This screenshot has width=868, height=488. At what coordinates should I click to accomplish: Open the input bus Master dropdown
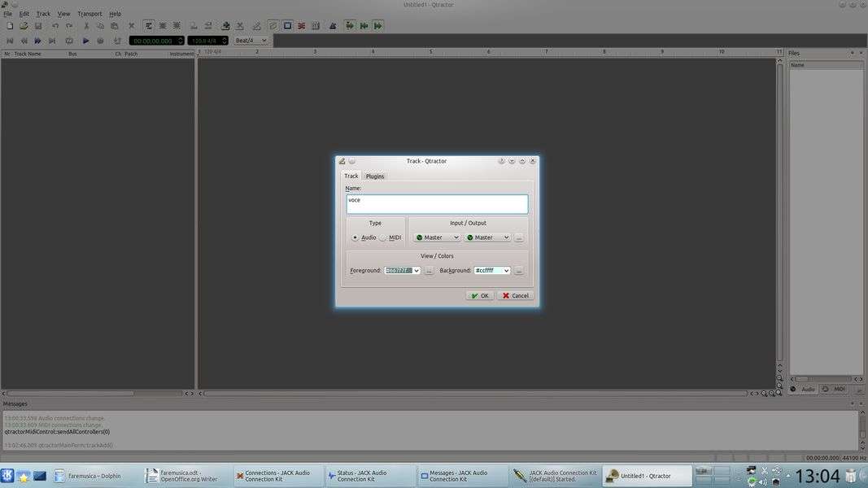[437, 237]
